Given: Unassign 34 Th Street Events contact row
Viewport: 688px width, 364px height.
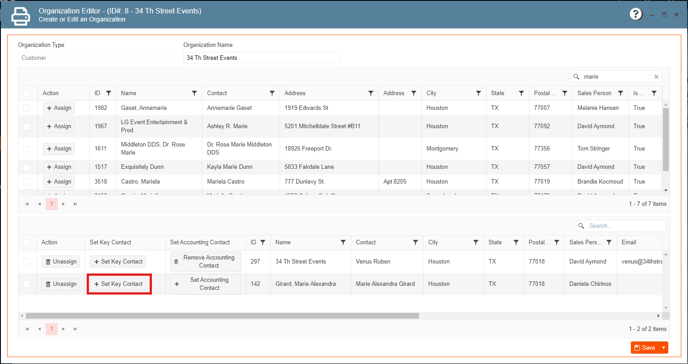Looking at the screenshot, I should pos(61,261).
